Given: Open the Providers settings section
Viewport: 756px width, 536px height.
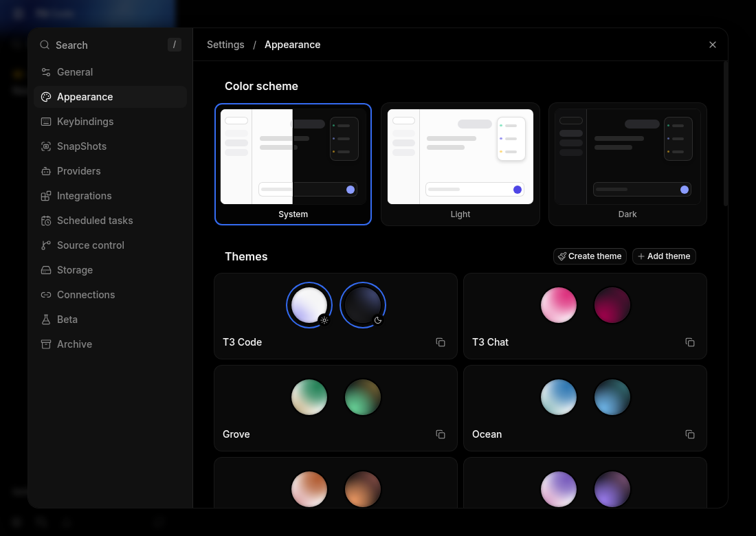Looking at the screenshot, I should 111,171.
